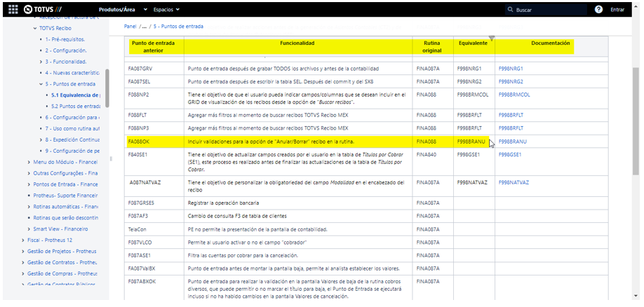Image resolution: width=644 pixels, height=307 pixels.
Task: Click the Panel breadcrumb link
Action: 130,26
